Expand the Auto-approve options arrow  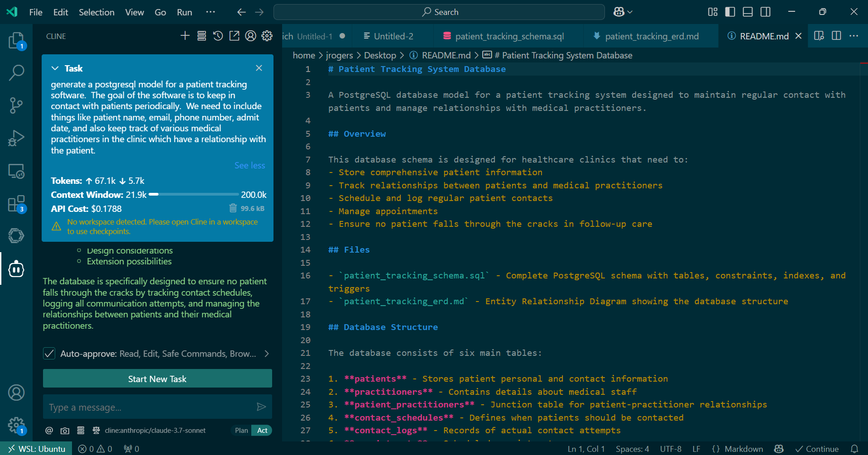[267, 354]
